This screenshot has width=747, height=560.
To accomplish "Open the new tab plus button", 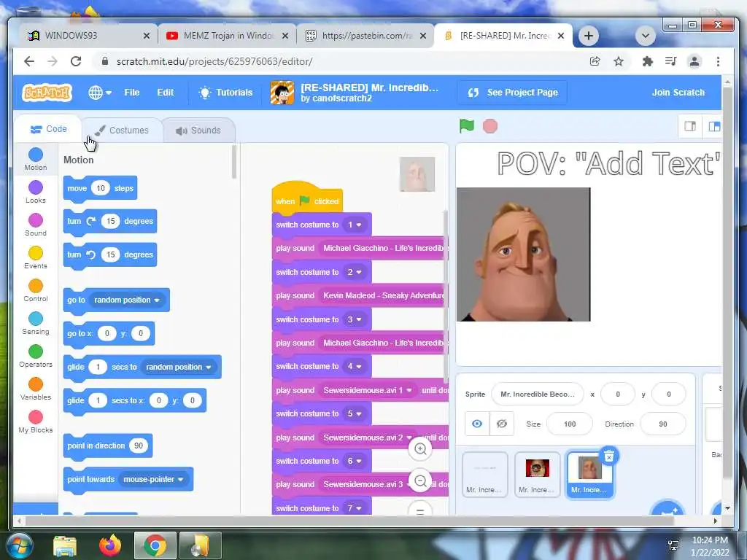I will (589, 36).
